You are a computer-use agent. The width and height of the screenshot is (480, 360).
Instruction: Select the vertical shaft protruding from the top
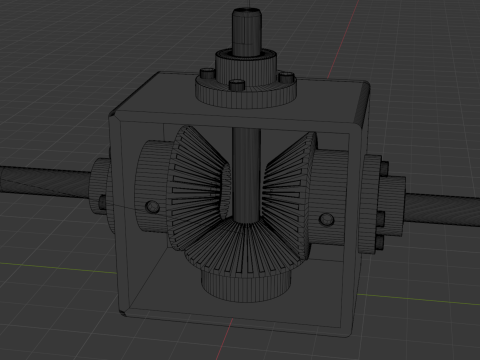(246, 32)
